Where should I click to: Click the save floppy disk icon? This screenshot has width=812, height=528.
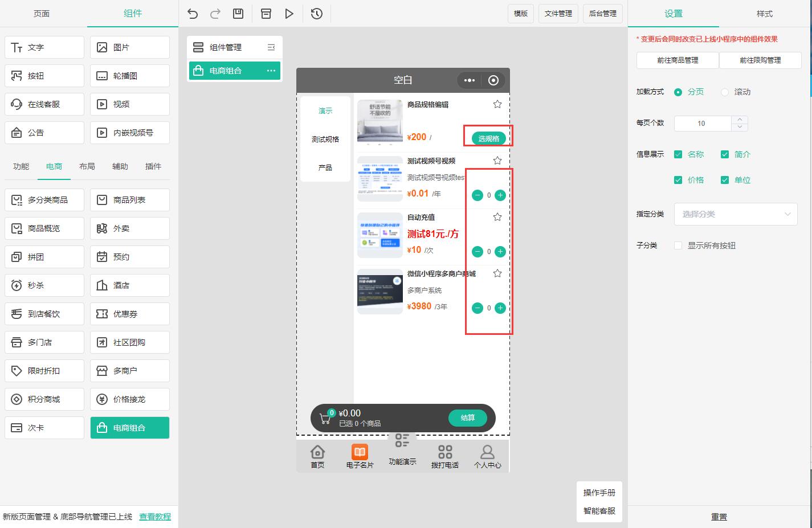(238, 14)
